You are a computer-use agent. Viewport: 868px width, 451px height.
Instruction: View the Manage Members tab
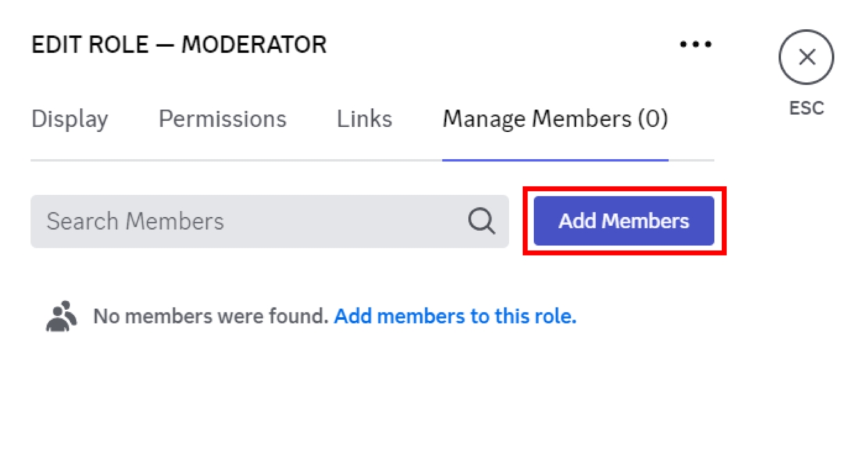pyautogui.click(x=555, y=119)
